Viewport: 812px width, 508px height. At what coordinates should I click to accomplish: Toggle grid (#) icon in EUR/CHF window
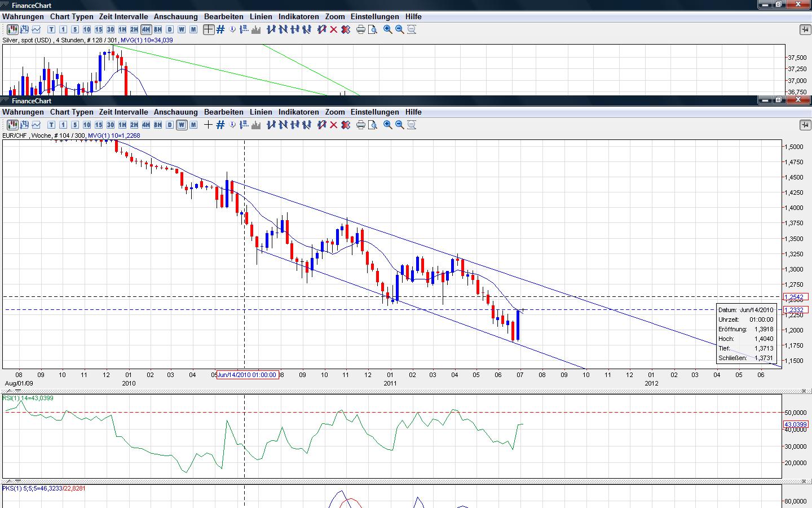220,125
